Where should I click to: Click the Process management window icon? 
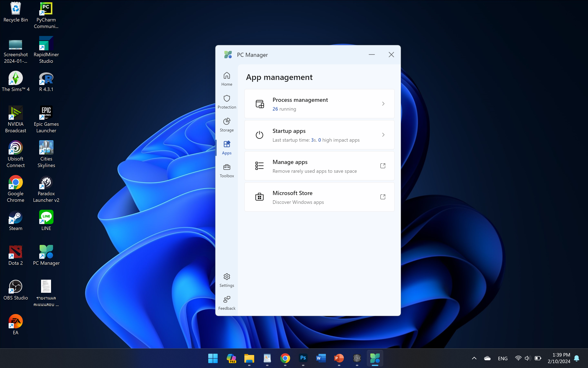(259, 104)
